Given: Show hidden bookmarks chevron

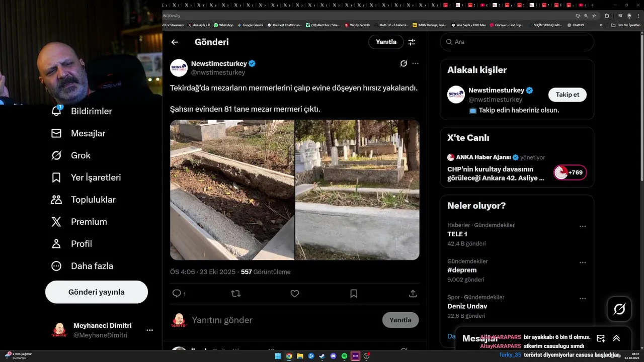Looking at the screenshot, I should (601, 25).
